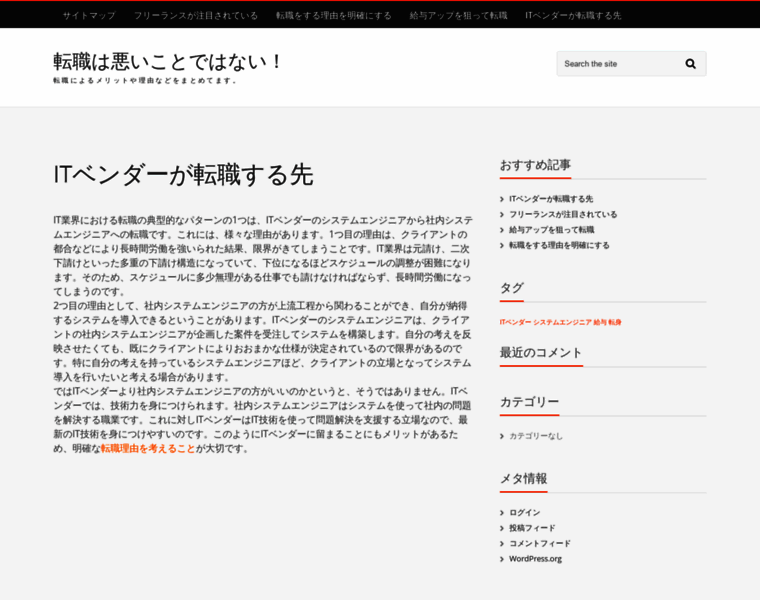Click the site title 転職は悪いことではない！
This screenshot has width=760, height=600.
(169, 61)
